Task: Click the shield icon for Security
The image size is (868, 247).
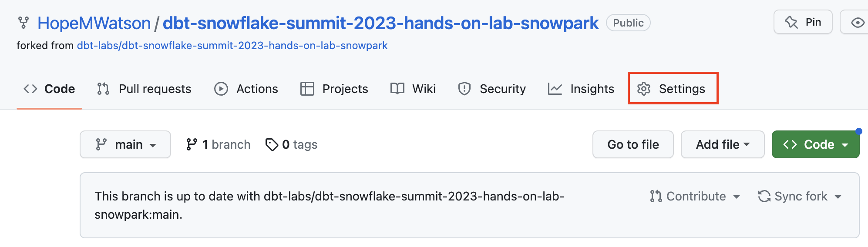Action: pos(464,89)
